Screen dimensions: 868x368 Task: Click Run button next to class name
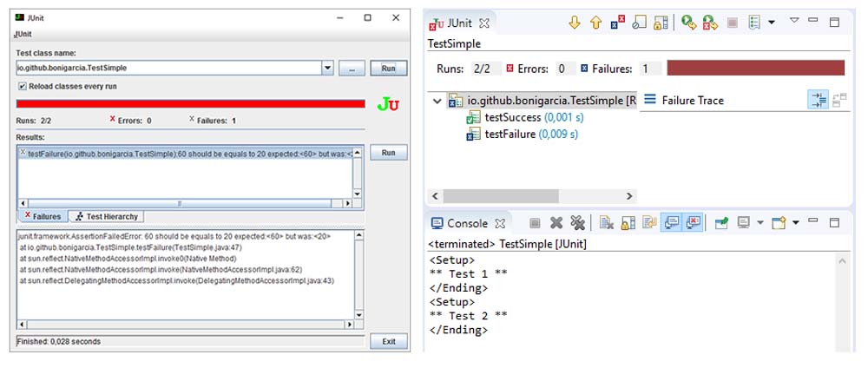click(389, 68)
